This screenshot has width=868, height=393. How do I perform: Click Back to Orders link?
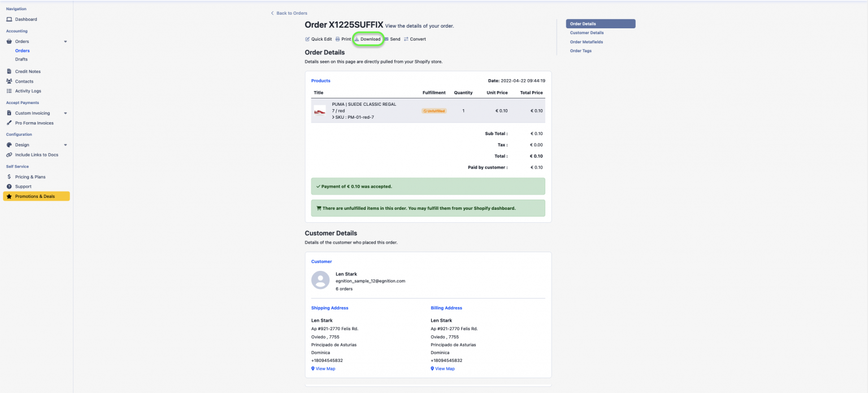coord(289,12)
